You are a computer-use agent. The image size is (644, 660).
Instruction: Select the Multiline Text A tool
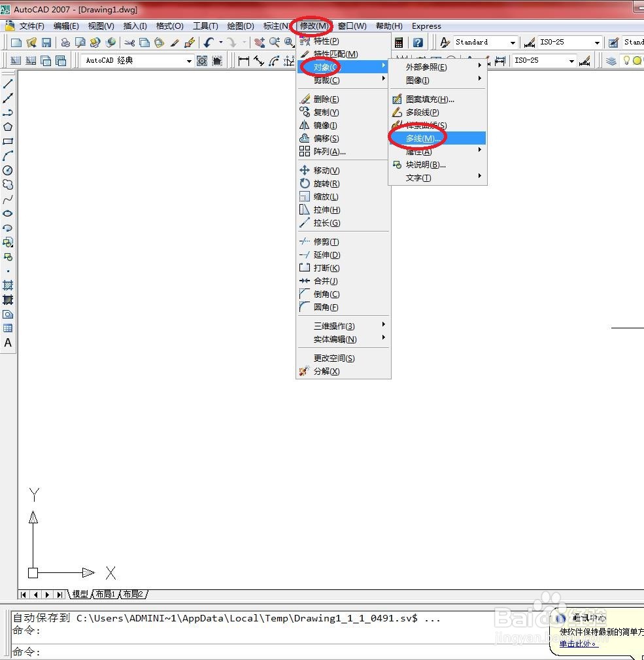(8, 343)
